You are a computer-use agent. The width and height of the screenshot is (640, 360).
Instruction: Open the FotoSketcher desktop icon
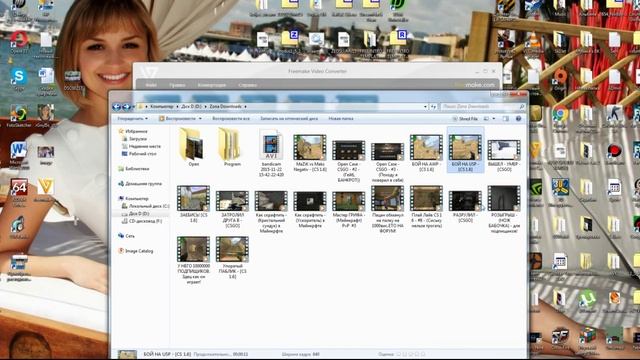19,116
